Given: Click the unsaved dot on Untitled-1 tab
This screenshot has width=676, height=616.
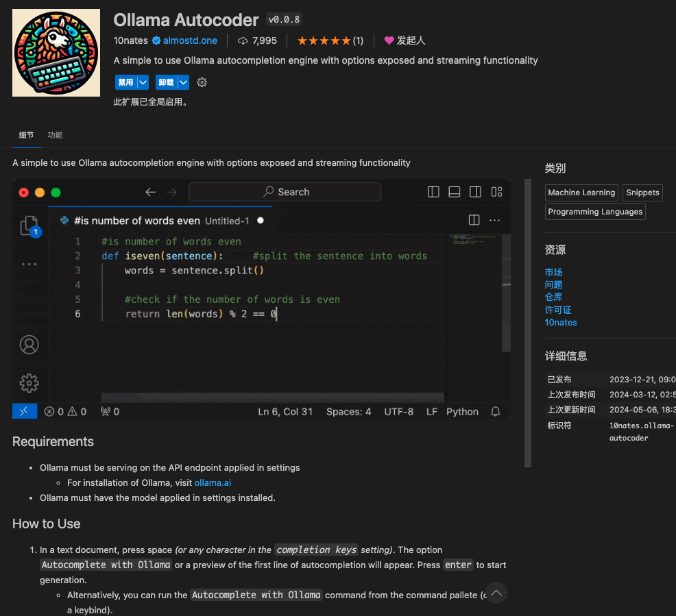Looking at the screenshot, I should tap(261, 220).
